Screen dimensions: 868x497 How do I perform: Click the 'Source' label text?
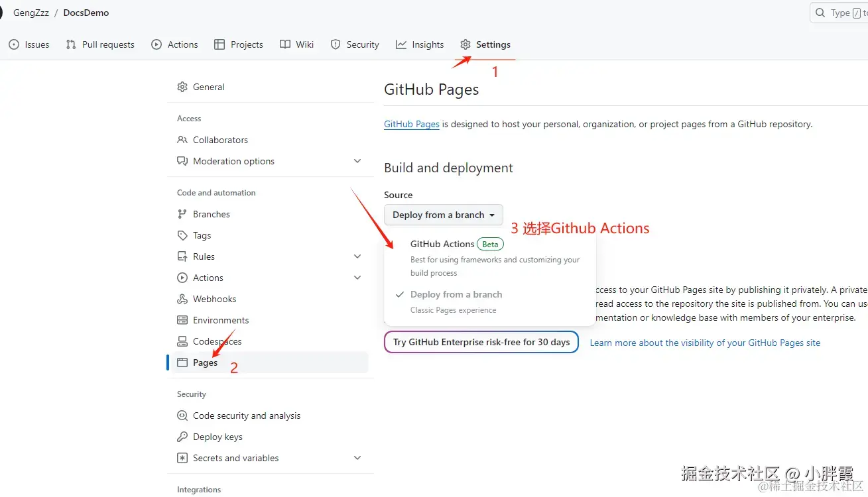point(398,195)
